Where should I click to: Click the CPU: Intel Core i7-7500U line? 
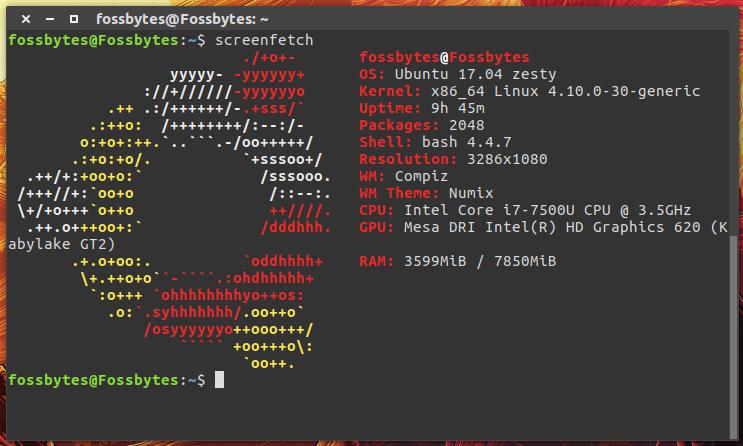click(x=524, y=211)
